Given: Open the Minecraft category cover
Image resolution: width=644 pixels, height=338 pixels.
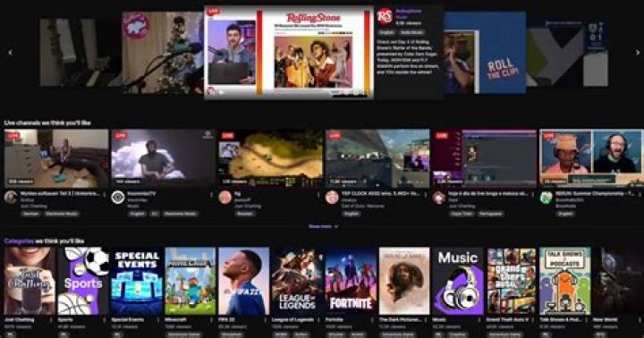Looking at the screenshot, I should pos(191,281).
